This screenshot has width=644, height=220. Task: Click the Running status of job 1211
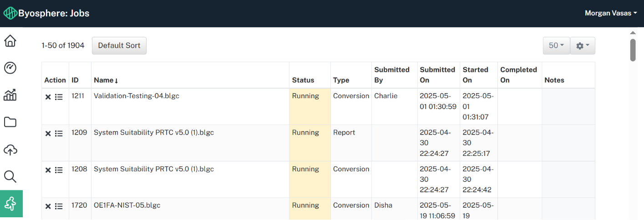pyautogui.click(x=305, y=96)
